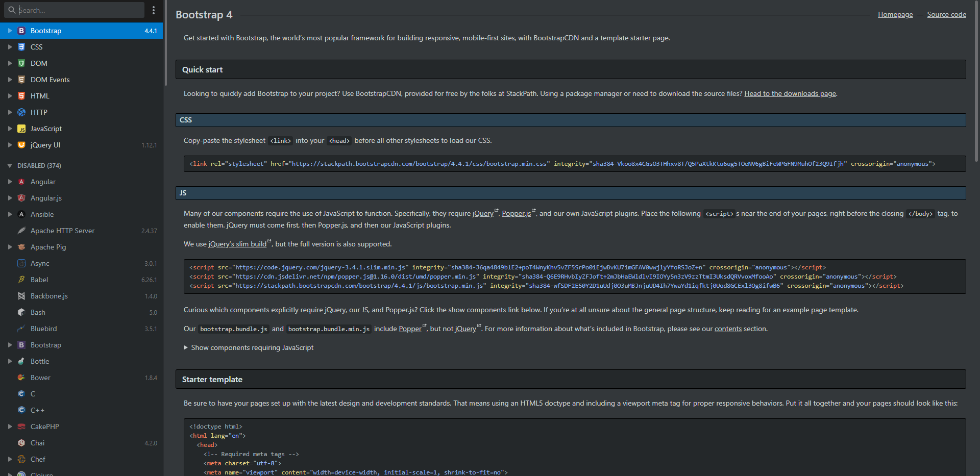This screenshot has height=476, width=980.
Task: Select the Babel 6.26.1 entry
Action: 82,280
